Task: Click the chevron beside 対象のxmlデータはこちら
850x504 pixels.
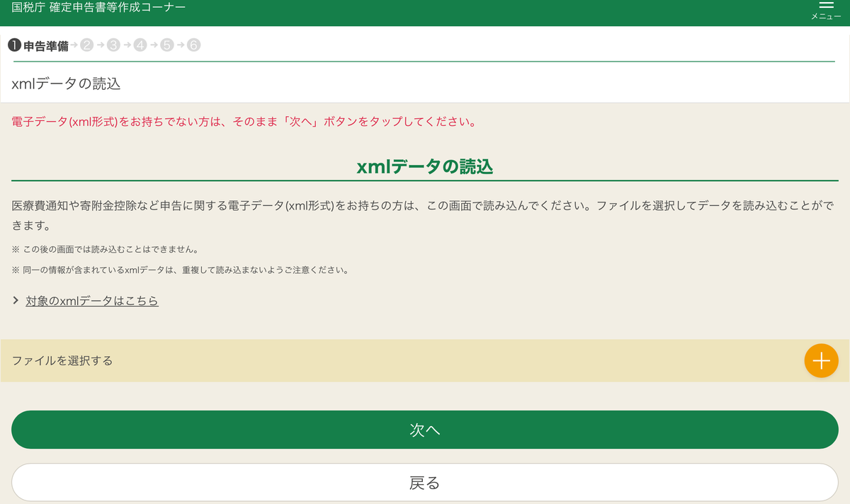Action: click(15, 300)
